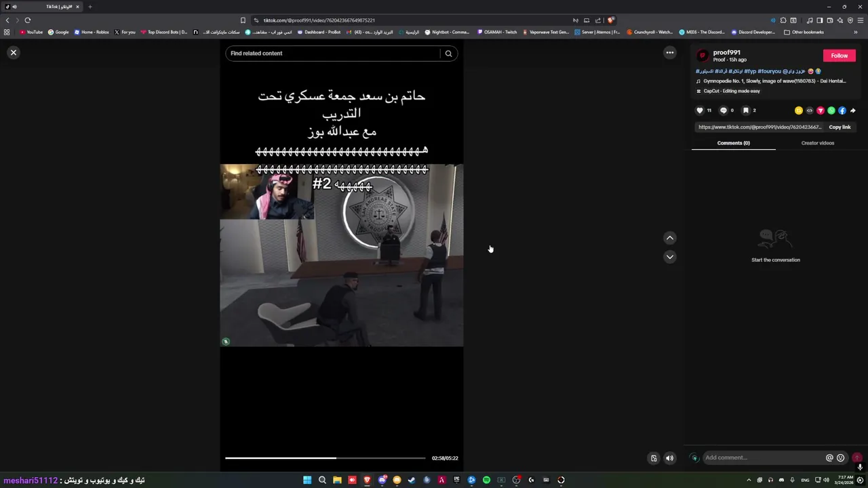
Task: Share the video to Facebook
Action: [x=842, y=110]
